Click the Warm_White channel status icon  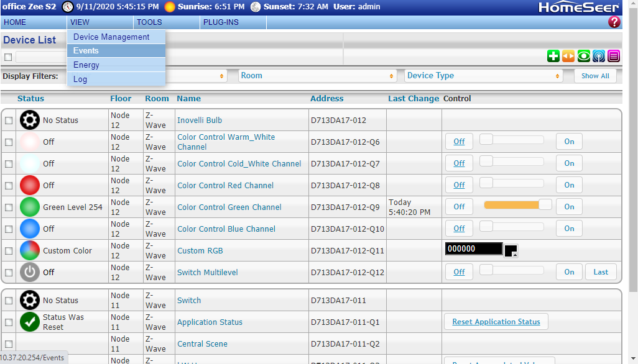point(30,142)
